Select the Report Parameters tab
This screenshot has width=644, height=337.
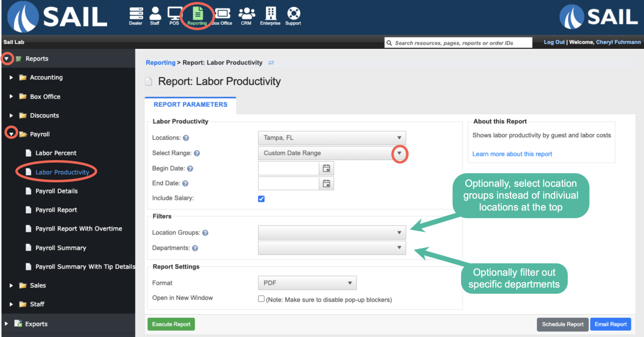(x=191, y=105)
